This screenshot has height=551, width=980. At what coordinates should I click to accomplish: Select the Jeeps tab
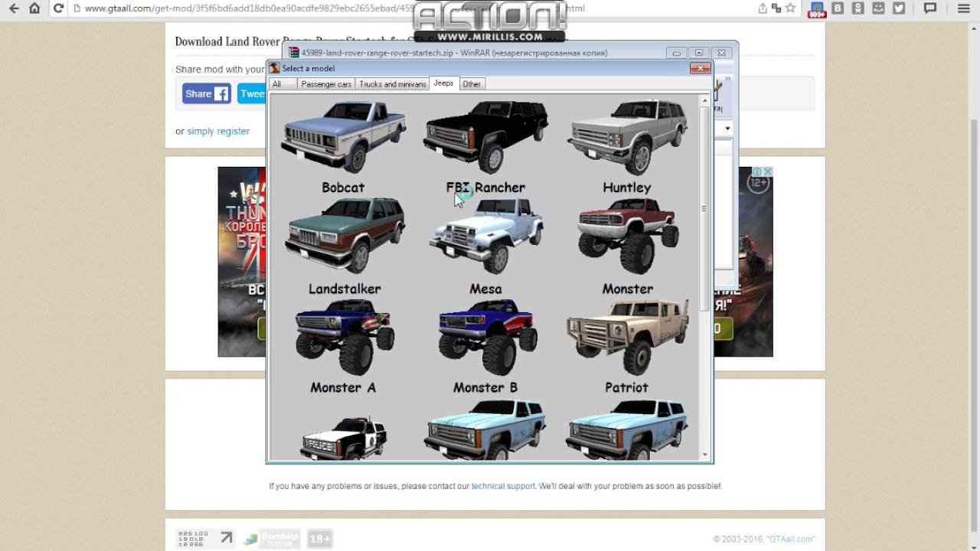443,83
